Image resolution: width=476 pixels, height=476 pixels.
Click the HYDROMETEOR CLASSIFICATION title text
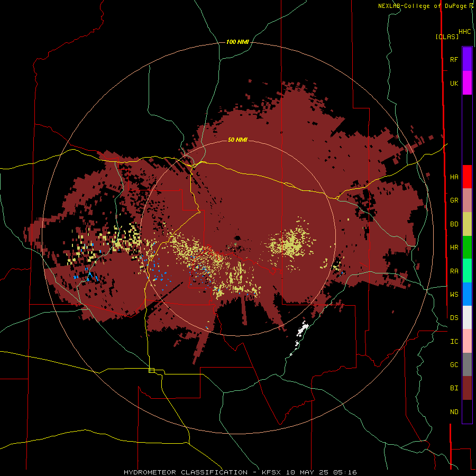tap(186, 472)
